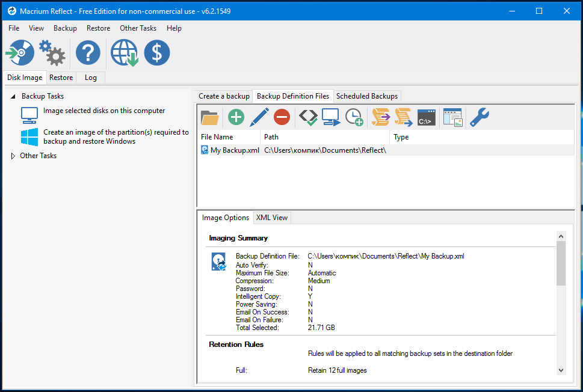Select the Create a backup tab
583x392 pixels.
(224, 96)
